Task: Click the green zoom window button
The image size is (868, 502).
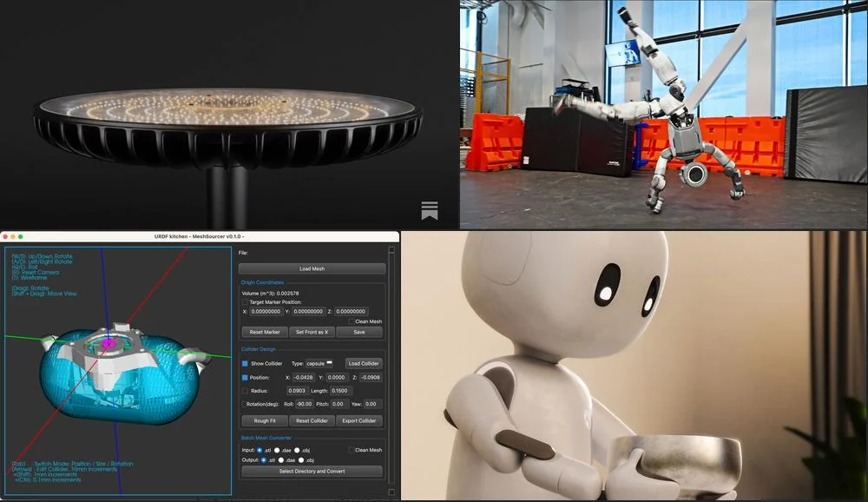Action: point(21,236)
